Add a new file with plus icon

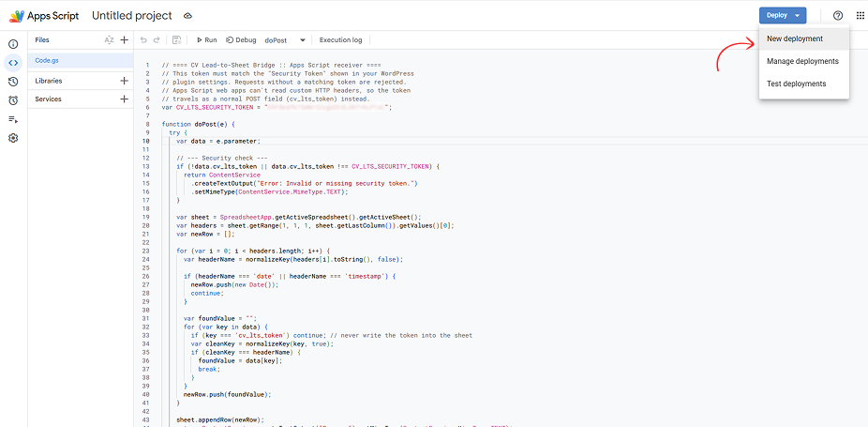point(124,40)
